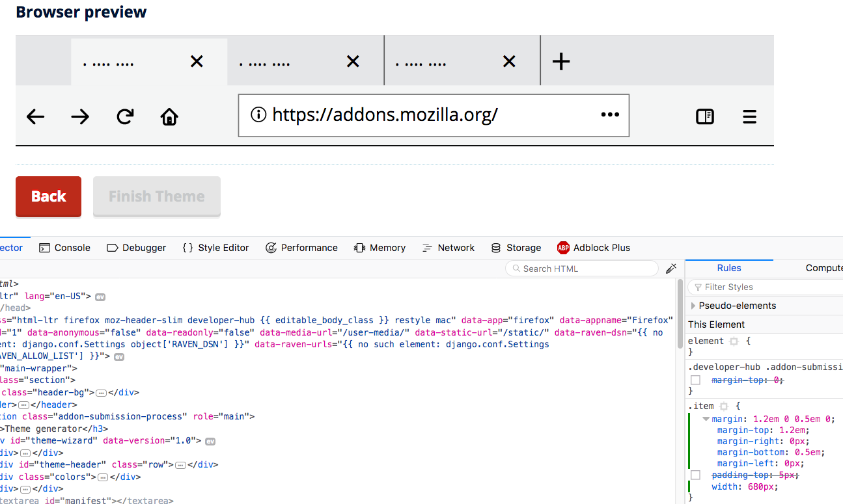
Task: Click the red Back button
Action: coord(49,196)
